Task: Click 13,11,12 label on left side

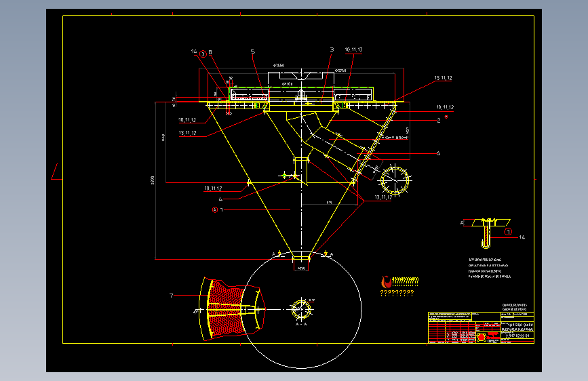Action: pyautogui.click(x=187, y=133)
